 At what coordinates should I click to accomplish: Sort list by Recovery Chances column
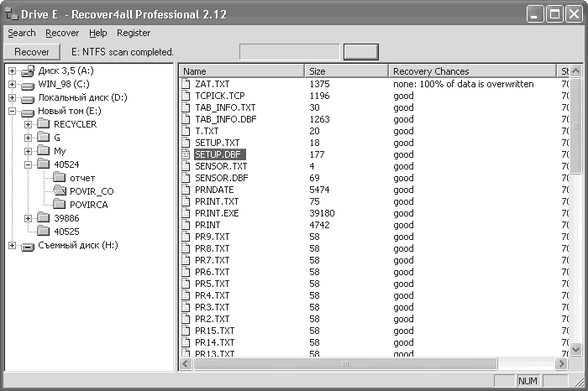click(x=472, y=71)
